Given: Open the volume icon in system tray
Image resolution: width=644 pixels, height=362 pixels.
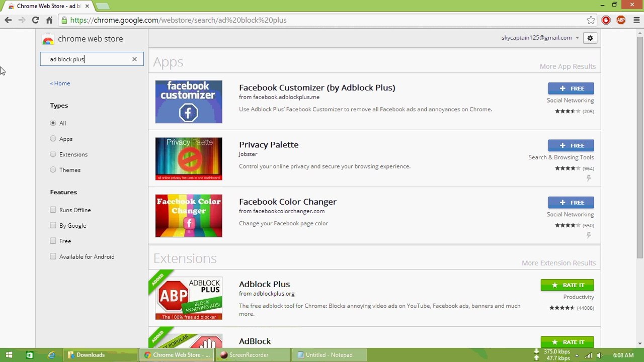Looking at the screenshot, I should (x=599, y=355).
